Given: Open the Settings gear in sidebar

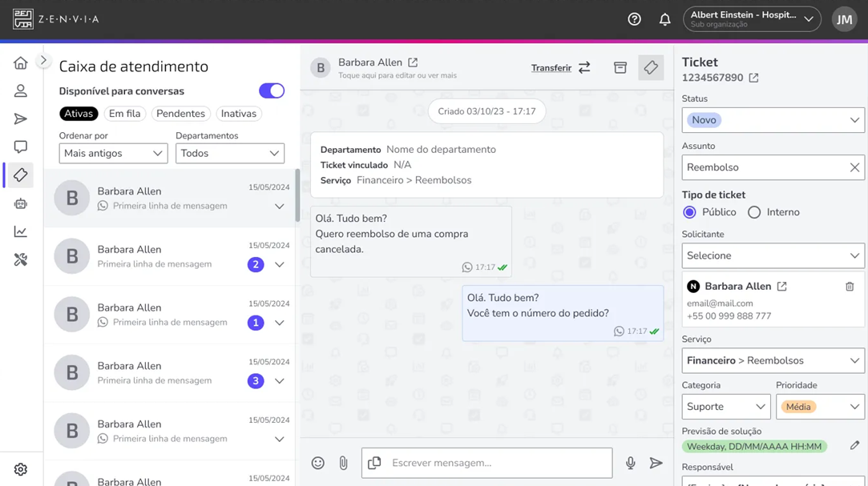Looking at the screenshot, I should [x=21, y=469].
